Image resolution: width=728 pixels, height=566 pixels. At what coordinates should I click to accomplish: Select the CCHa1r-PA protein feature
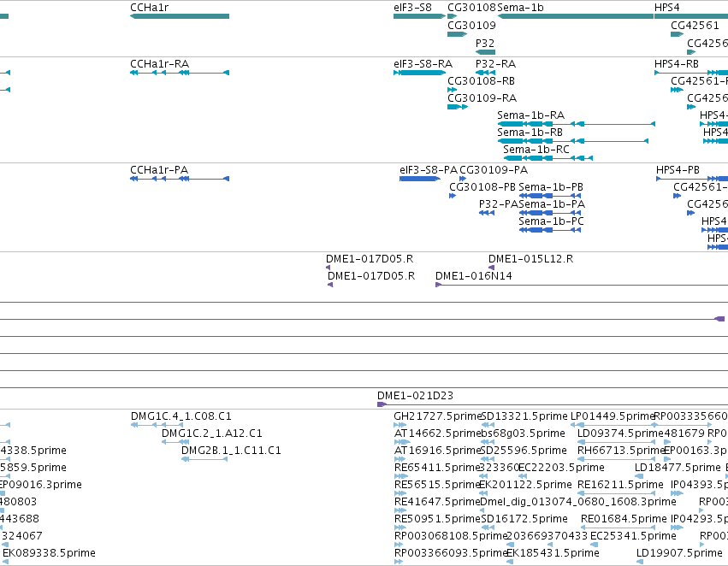[x=179, y=179]
